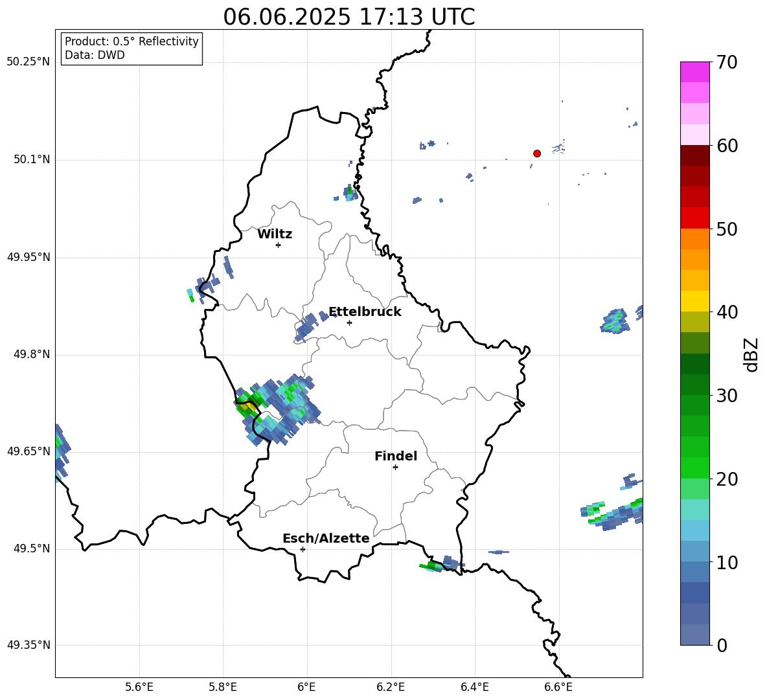Image resolution: width=767 pixels, height=700 pixels.
Task: Click the red dot marker on the map
Action: tap(536, 153)
